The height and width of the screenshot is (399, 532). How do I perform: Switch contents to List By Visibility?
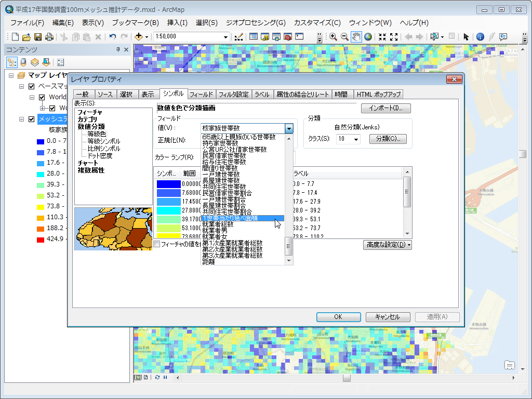[x=35, y=62]
